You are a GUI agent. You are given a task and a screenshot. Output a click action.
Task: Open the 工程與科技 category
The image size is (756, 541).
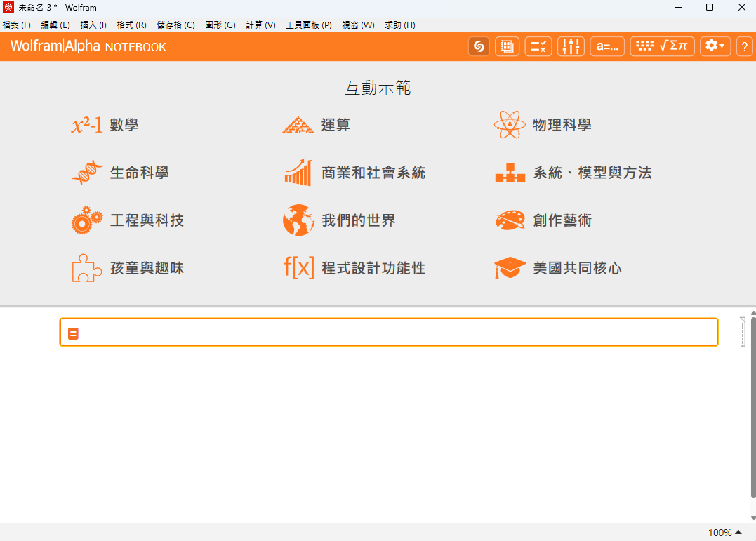[147, 220]
